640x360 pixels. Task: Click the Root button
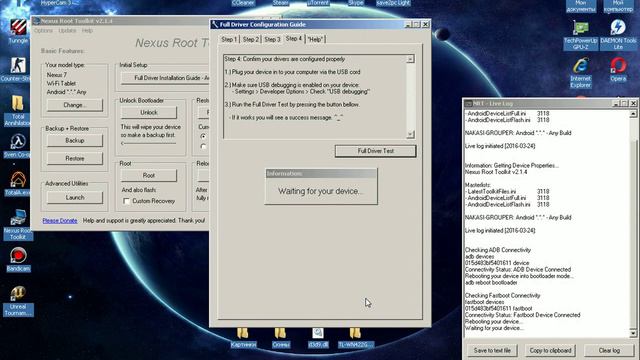(x=149, y=176)
